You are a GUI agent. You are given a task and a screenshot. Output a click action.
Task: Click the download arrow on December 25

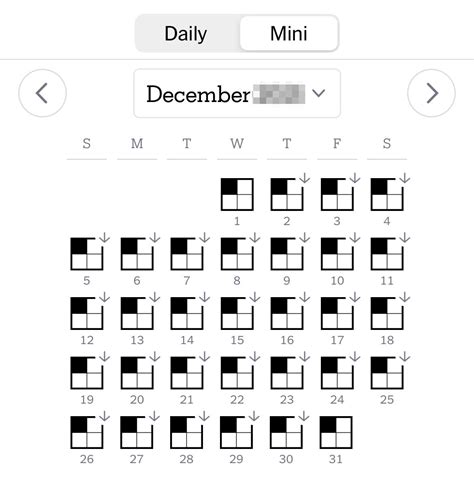(x=405, y=357)
